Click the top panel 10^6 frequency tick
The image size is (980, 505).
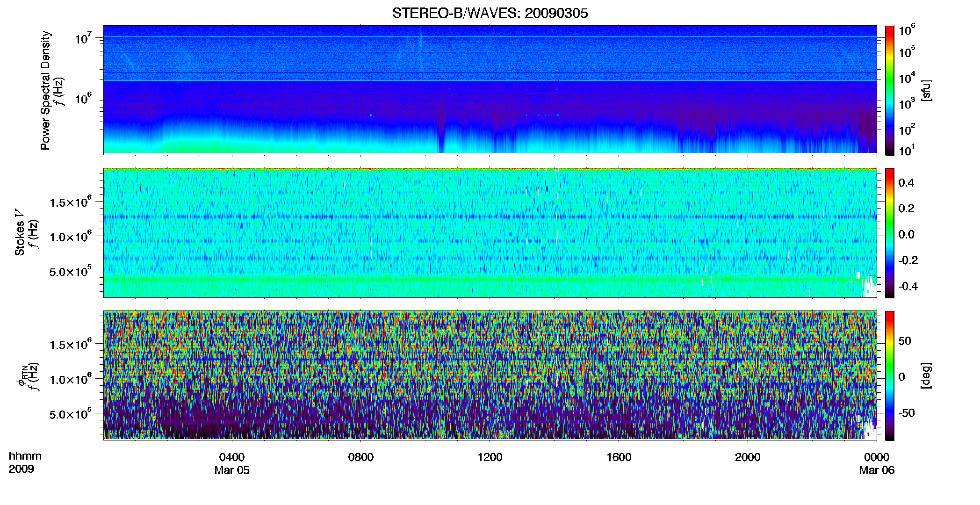[x=83, y=98]
